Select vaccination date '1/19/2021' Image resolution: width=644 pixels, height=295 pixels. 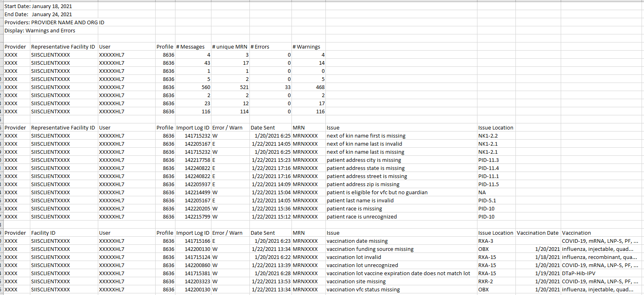click(x=538, y=274)
